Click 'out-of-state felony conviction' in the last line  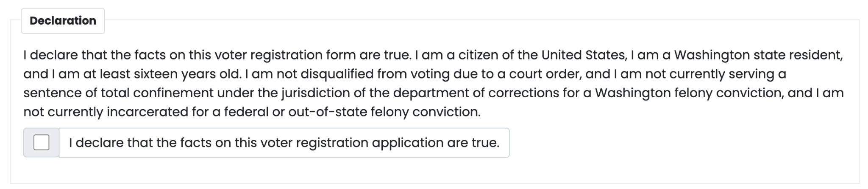coord(384,112)
